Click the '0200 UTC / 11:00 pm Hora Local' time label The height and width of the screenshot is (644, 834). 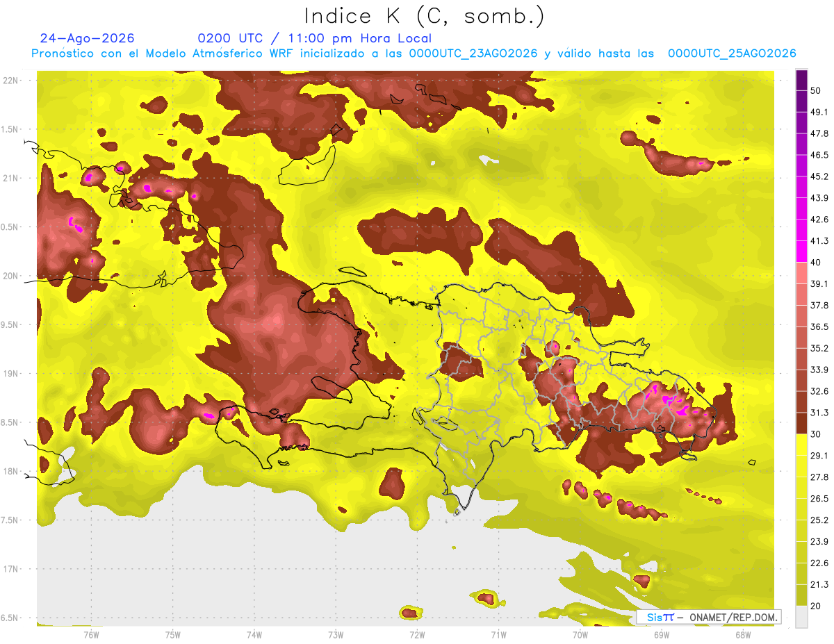click(x=314, y=38)
